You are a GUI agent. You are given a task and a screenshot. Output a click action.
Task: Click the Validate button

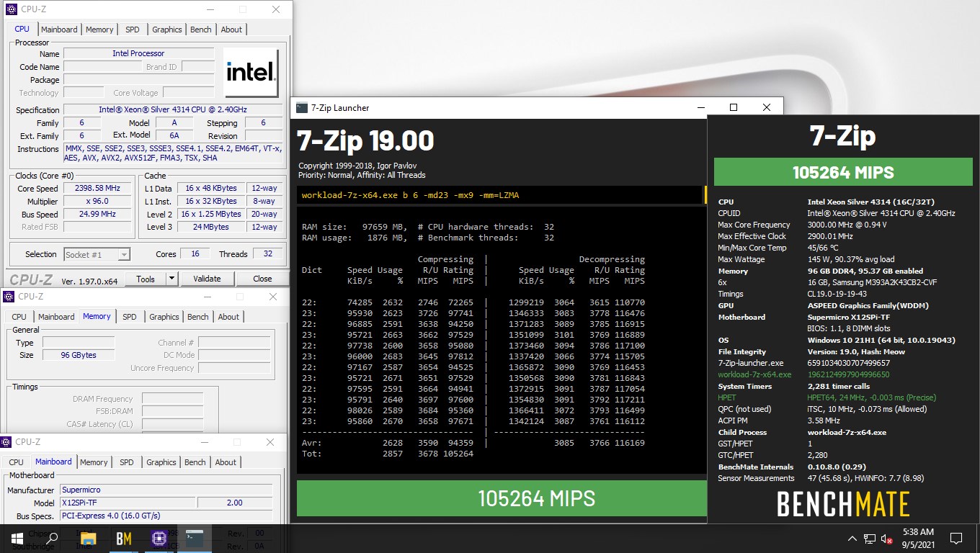click(207, 279)
